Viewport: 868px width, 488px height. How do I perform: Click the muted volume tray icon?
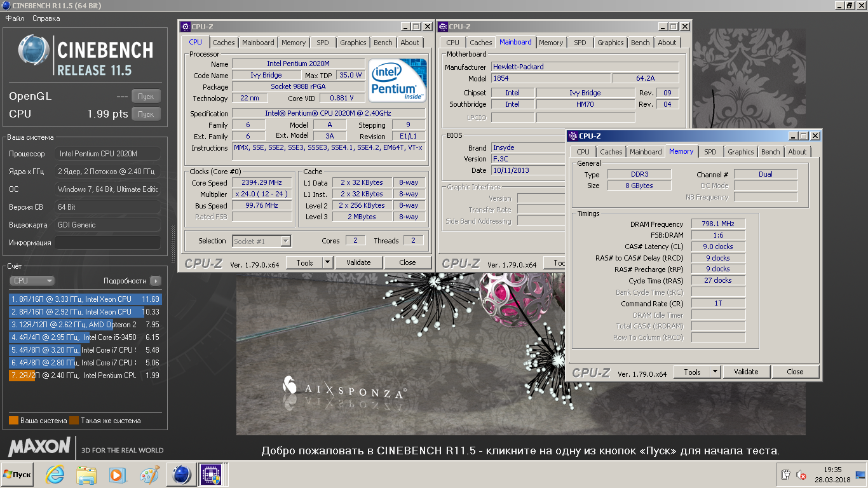pos(801,475)
